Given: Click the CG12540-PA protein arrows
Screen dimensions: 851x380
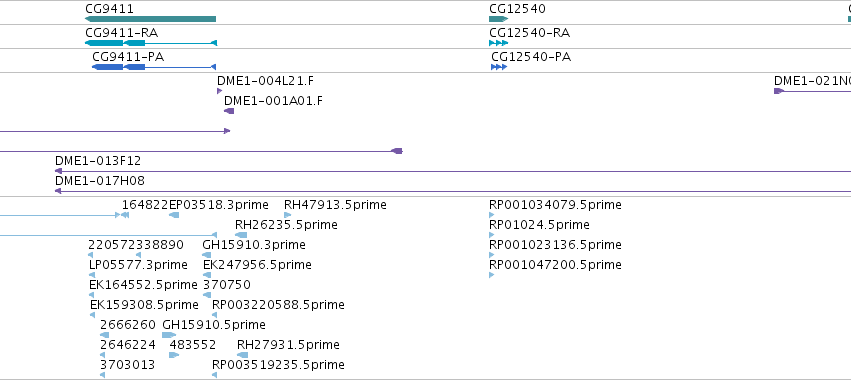Looking at the screenshot, I should [499, 67].
